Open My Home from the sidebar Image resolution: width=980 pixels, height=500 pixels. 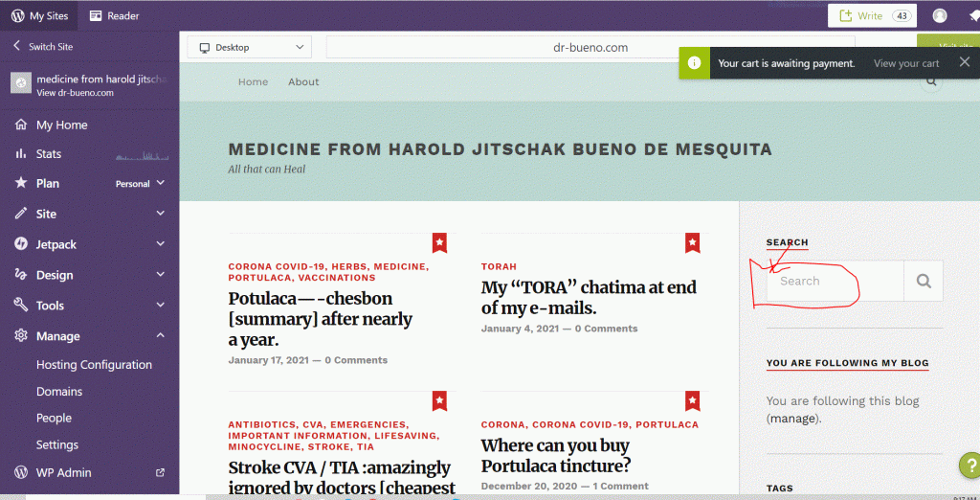[61, 125]
